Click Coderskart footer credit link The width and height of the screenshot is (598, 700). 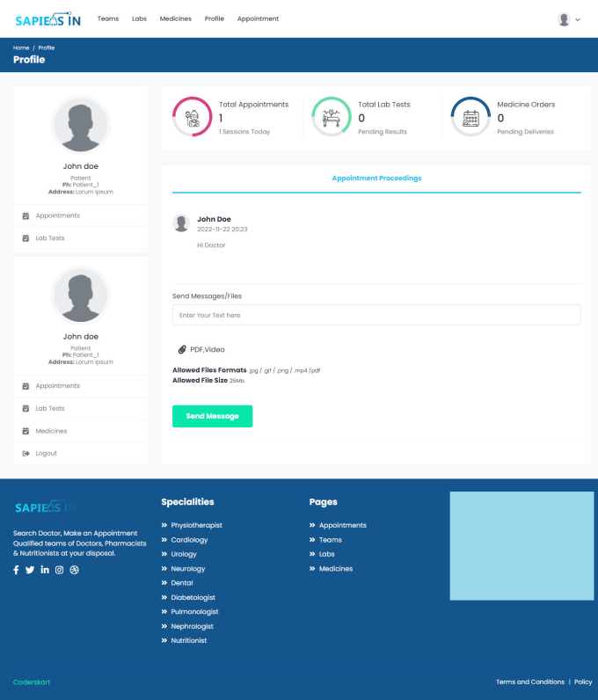click(32, 682)
